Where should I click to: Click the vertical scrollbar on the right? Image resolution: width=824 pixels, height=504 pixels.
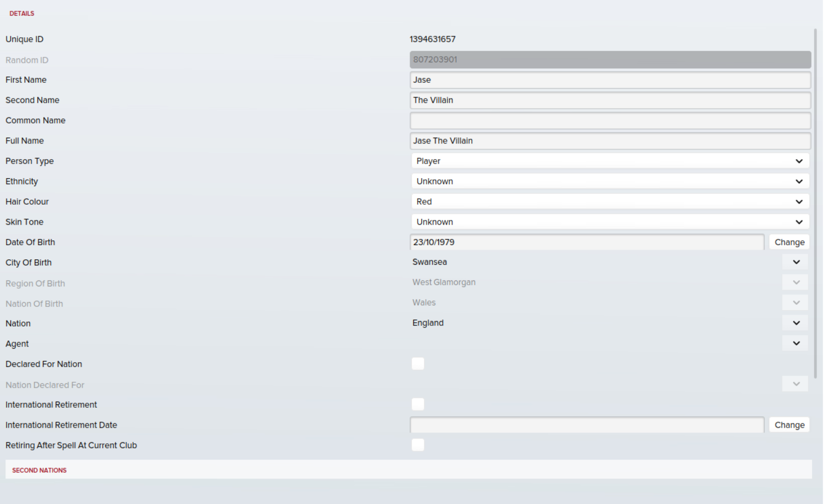(x=815, y=203)
